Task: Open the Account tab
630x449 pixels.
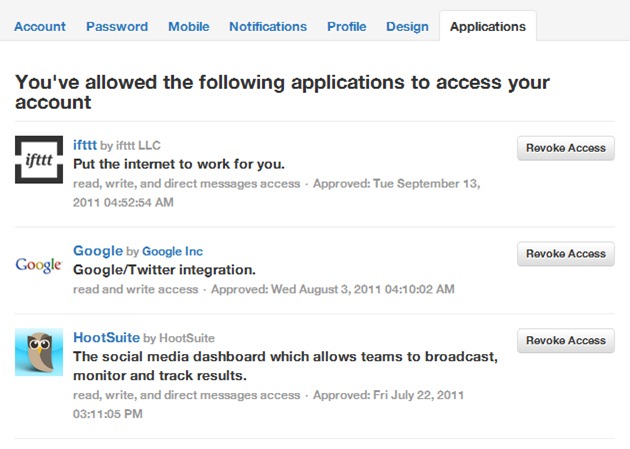Action: 40,27
